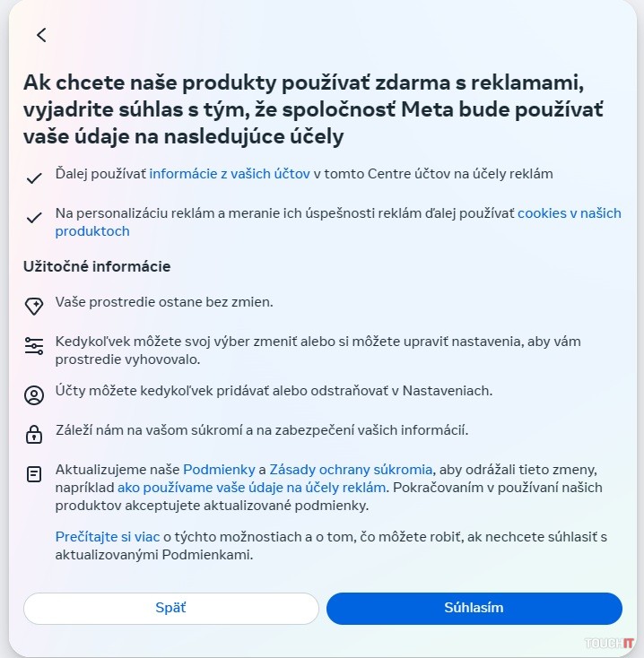644x658 pixels.
Task: Click the back arrow icon
Action: (x=41, y=35)
